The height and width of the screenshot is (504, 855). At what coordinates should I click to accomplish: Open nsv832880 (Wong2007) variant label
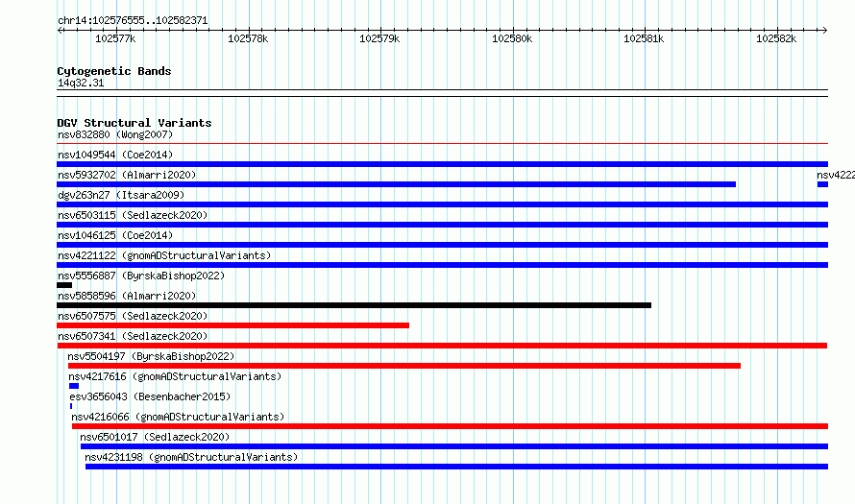115,134
